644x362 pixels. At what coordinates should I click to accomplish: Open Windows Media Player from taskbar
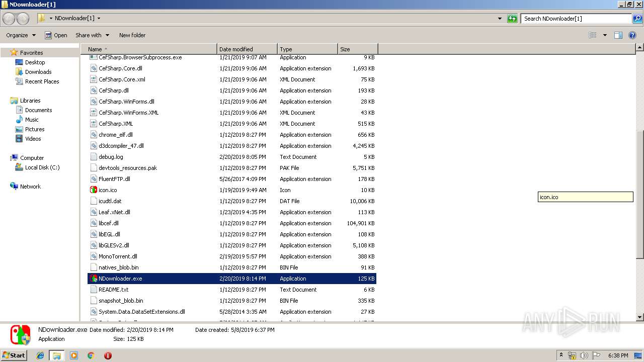[74, 355]
